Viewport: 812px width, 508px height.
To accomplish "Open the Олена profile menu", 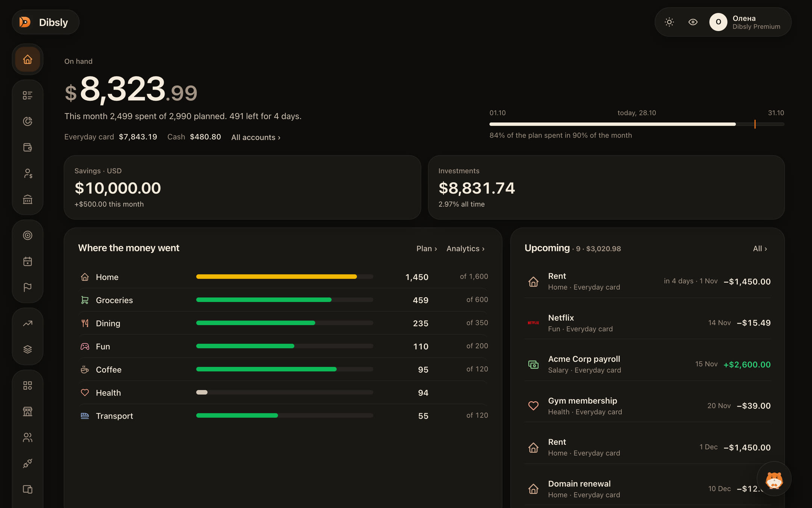I will click(745, 22).
